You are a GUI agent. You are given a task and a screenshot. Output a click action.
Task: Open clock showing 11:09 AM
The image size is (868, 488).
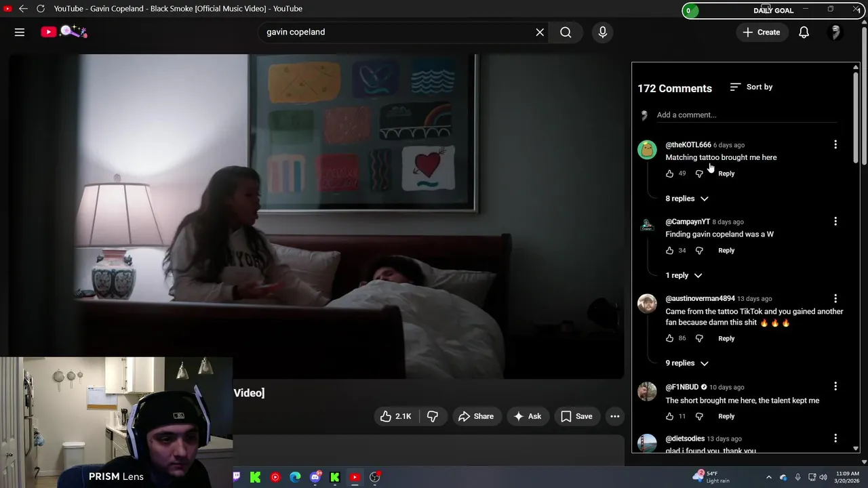click(x=848, y=477)
